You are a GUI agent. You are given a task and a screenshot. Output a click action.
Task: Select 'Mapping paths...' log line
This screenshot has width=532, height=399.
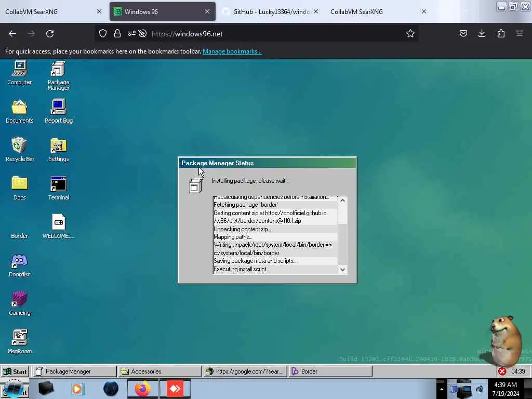click(275, 237)
